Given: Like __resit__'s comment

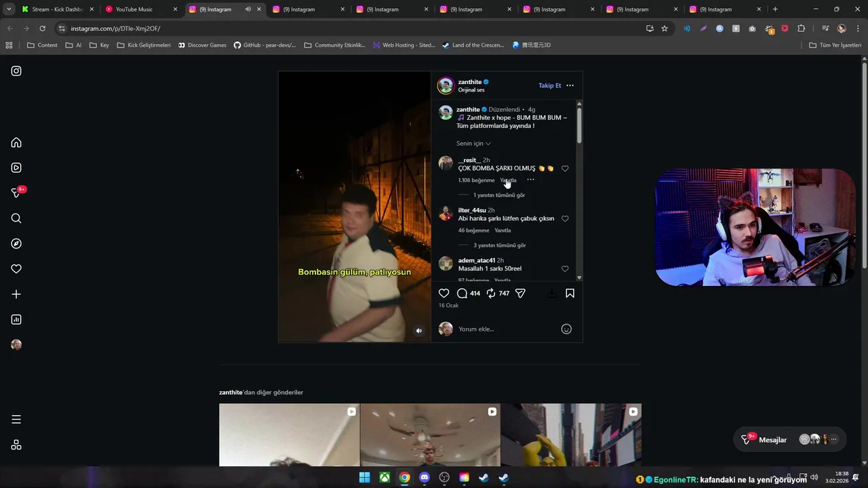Looking at the screenshot, I should (x=565, y=168).
